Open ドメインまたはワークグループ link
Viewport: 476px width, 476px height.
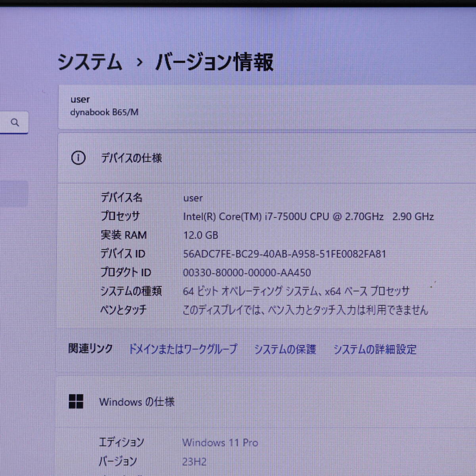[x=183, y=349]
